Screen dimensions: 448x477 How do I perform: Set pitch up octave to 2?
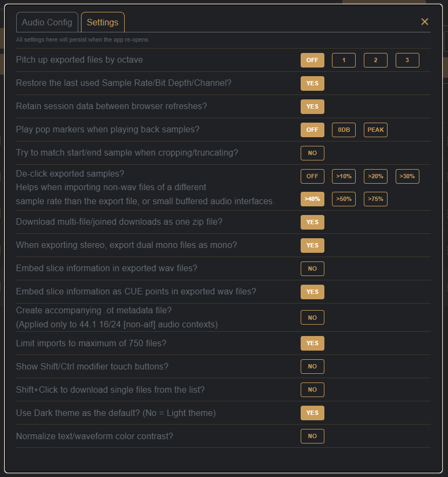point(375,60)
